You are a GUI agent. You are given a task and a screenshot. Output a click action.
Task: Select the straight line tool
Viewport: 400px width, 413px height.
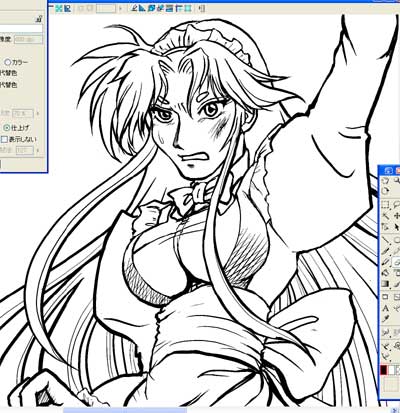(x=385, y=240)
